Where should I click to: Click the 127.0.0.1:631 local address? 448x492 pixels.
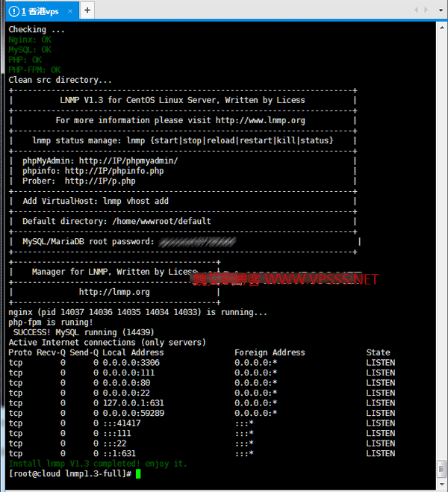134,403
